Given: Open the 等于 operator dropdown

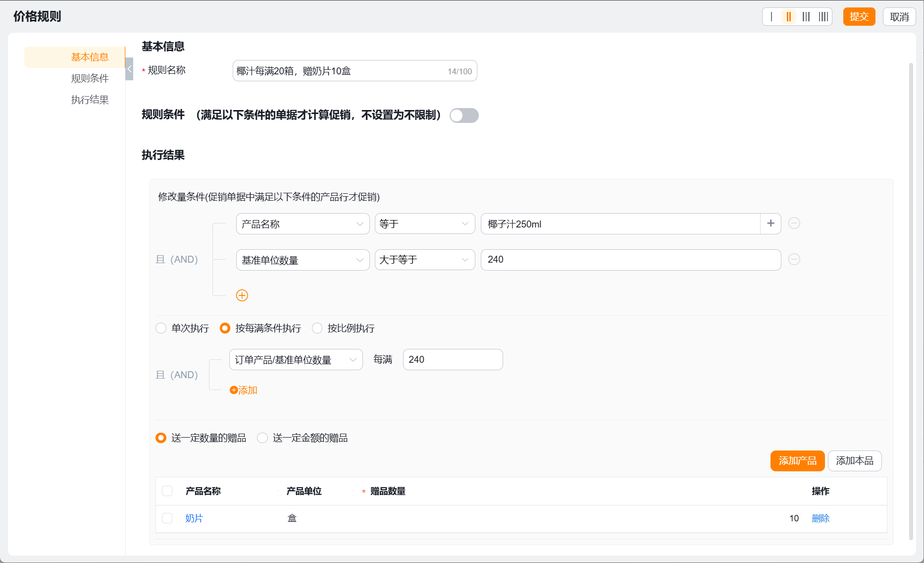Looking at the screenshot, I should click(x=425, y=224).
